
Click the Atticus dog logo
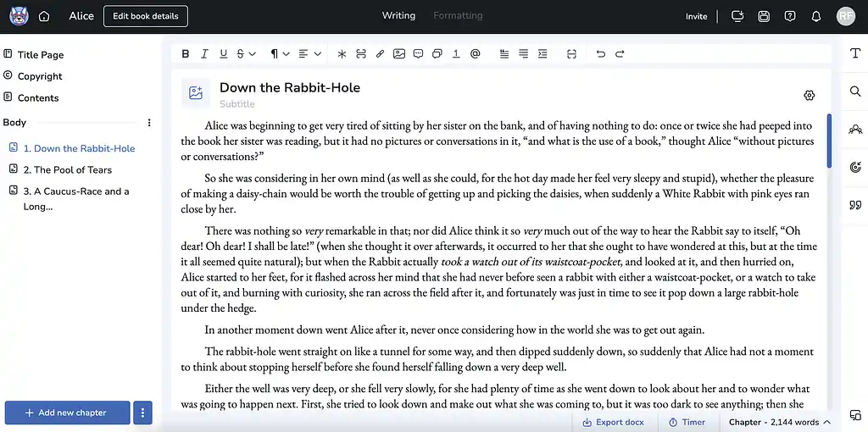click(x=19, y=16)
